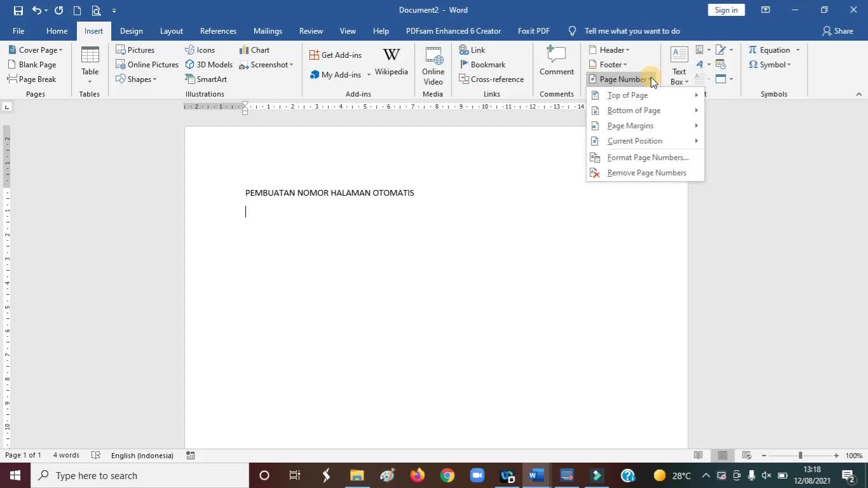
Task: Create a new blank document from the title bar
Action: 77,10
